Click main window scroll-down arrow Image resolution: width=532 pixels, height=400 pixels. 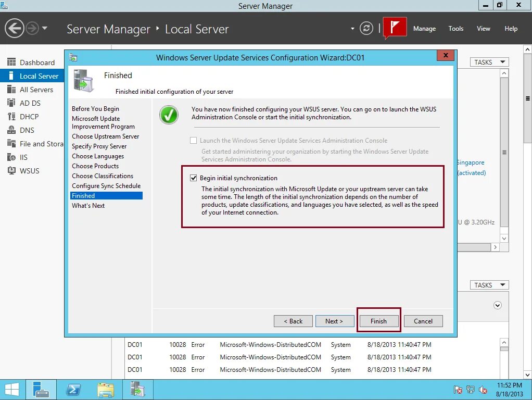(x=528, y=375)
